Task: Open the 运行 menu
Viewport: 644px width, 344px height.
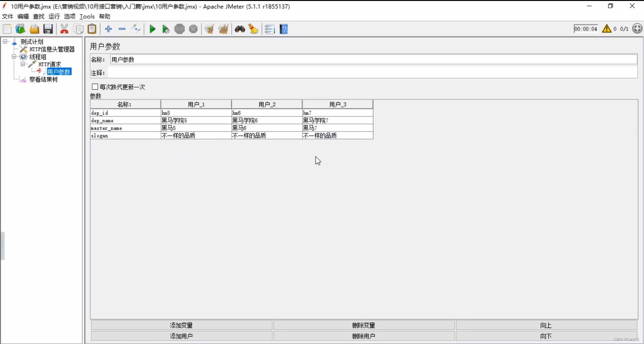Action: point(54,16)
